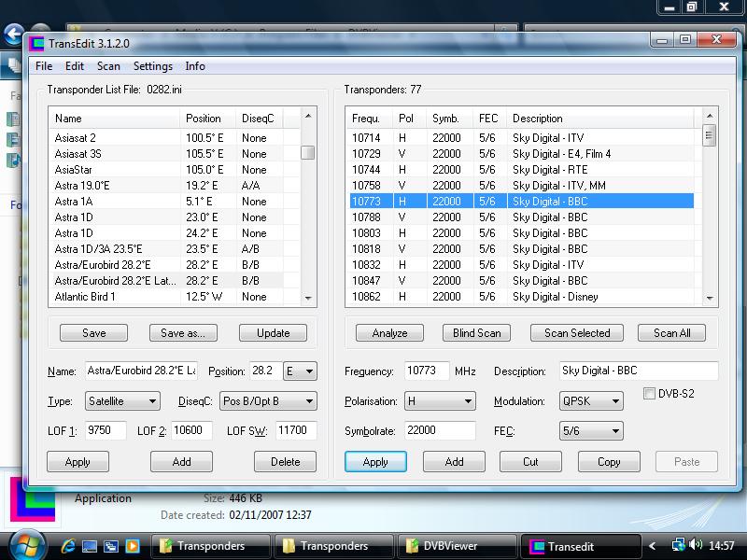Screen dimensions: 747x560
Task: Switch to DVBViewer taskbar button
Action: [458, 546]
